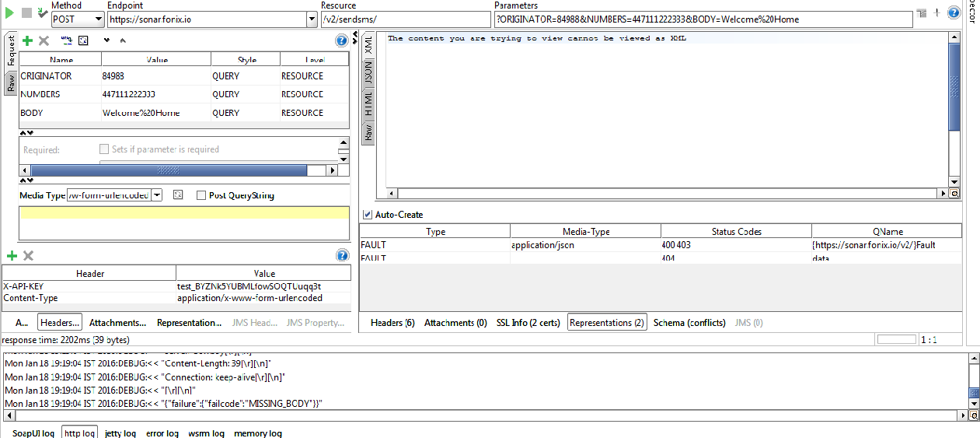
Task: Switch response view to the Raw tab
Action: 368,131
